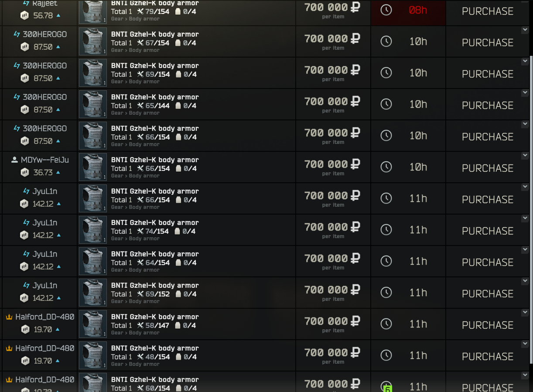Click the ruble symbol on MDYw--FeiJu's price

click(x=355, y=164)
